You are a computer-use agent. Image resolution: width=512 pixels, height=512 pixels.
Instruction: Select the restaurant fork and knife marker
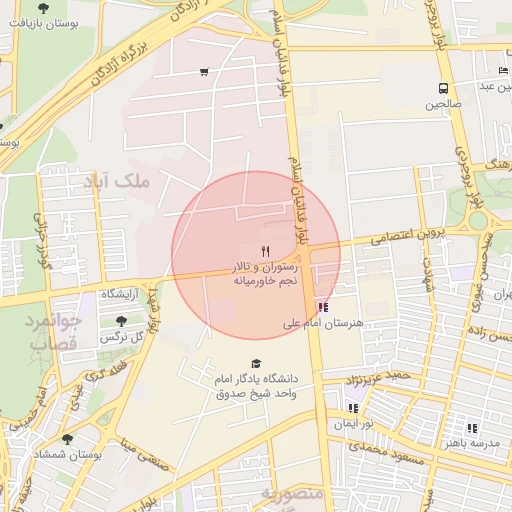(265, 252)
